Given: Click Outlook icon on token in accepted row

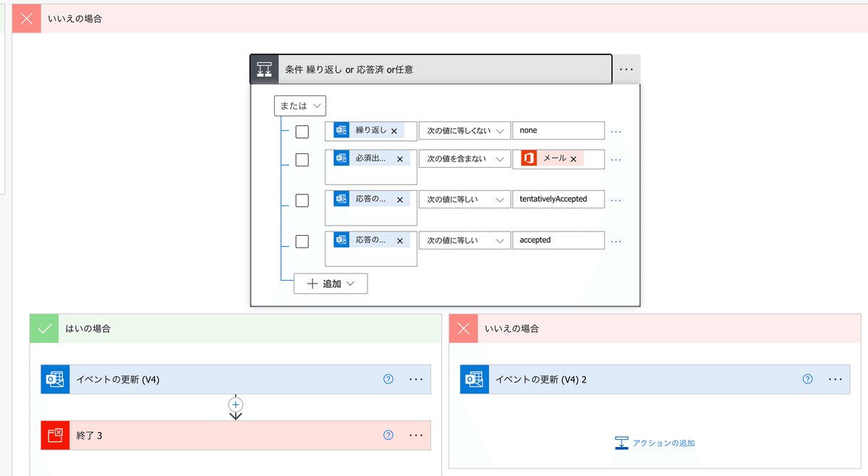Looking at the screenshot, I should pos(341,239).
